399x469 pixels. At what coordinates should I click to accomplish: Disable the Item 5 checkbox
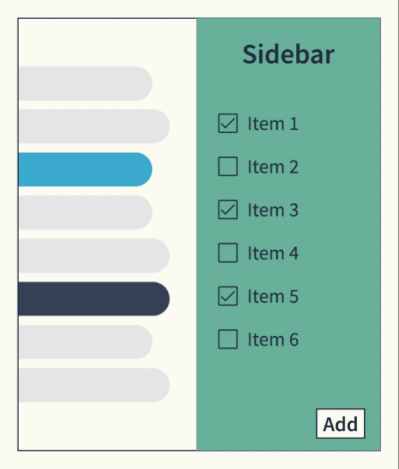228,296
